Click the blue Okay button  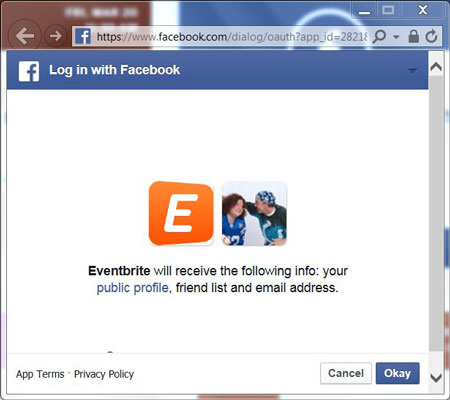(x=398, y=373)
